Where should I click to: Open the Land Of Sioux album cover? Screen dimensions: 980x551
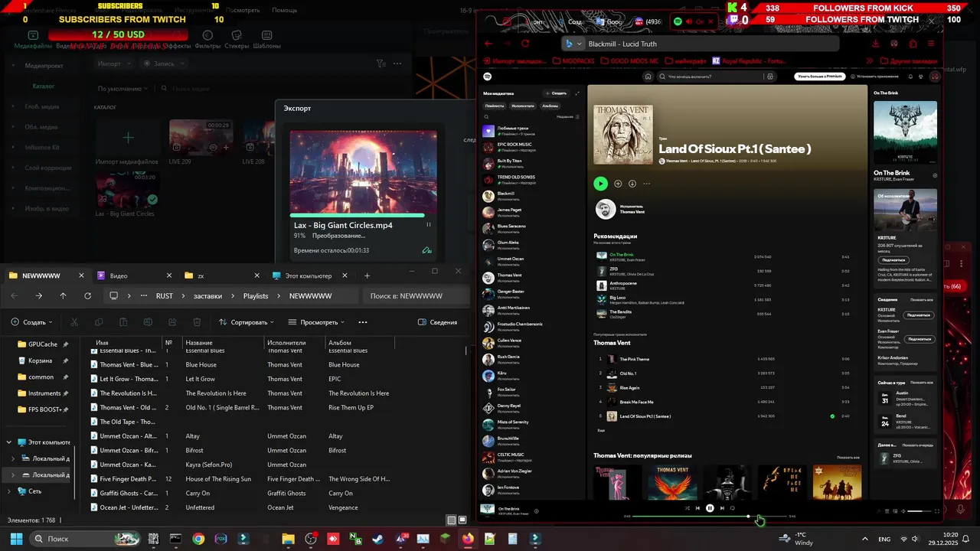pyautogui.click(x=623, y=135)
